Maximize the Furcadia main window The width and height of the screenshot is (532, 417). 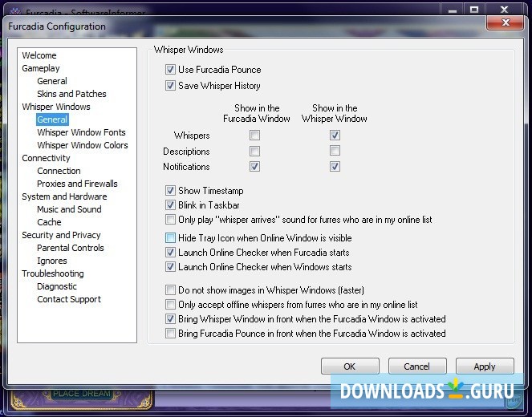click(474, 10)
